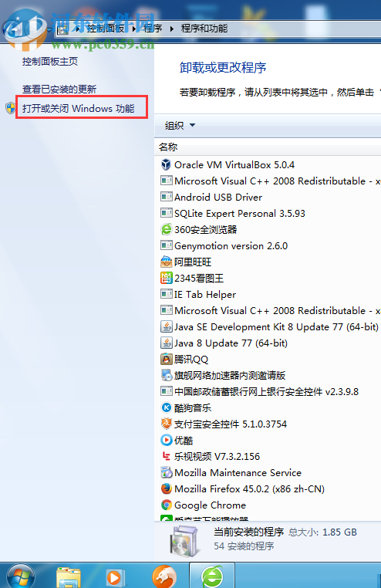Click the Oracle VM VirtualBox icon

[x=166, y=164]
